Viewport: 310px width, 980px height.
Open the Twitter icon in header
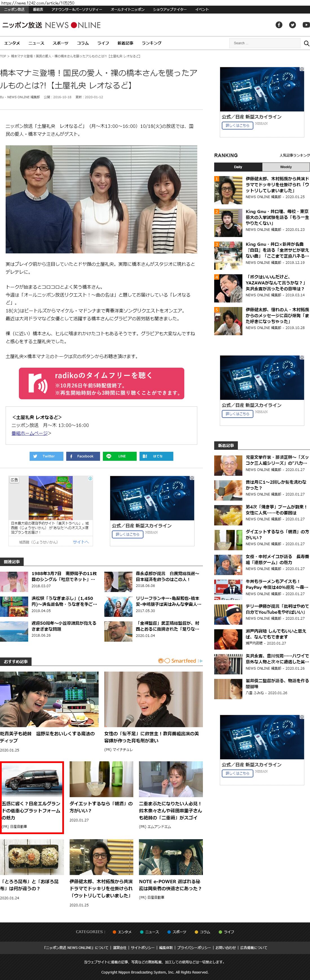(x=292, y=25)
